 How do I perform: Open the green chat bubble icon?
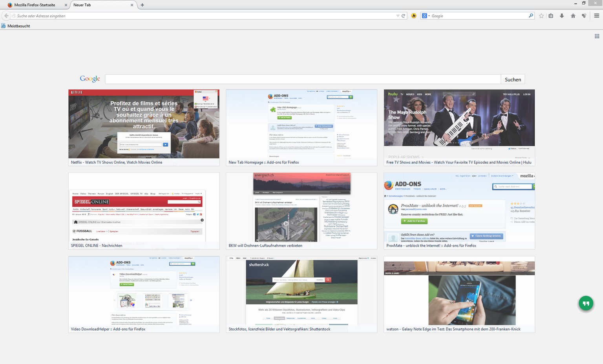(586, 303)
